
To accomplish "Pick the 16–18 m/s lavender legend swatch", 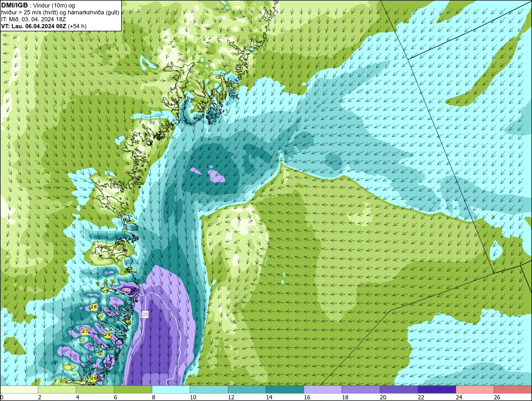I will [x=323, y=389].
